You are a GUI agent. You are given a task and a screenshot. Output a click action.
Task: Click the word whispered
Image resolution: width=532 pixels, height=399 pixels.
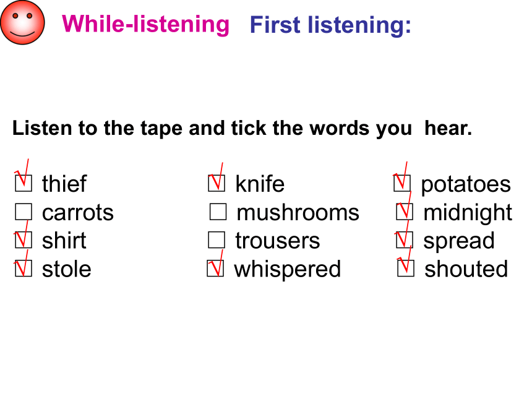click(288, 270)
